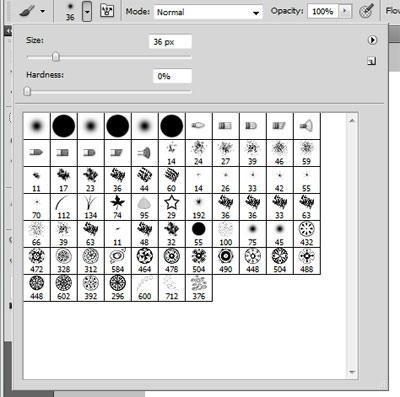This screenshot has height=397, width=400.
Task: Choose the chalk brush labeled 60
Action: pos(172,180)
